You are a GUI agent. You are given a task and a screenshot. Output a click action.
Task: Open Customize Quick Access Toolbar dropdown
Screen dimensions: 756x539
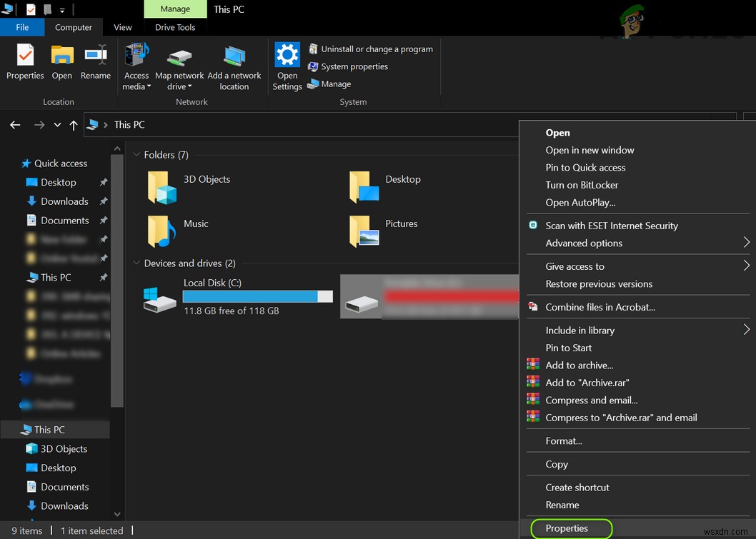[x=62, y=9]
